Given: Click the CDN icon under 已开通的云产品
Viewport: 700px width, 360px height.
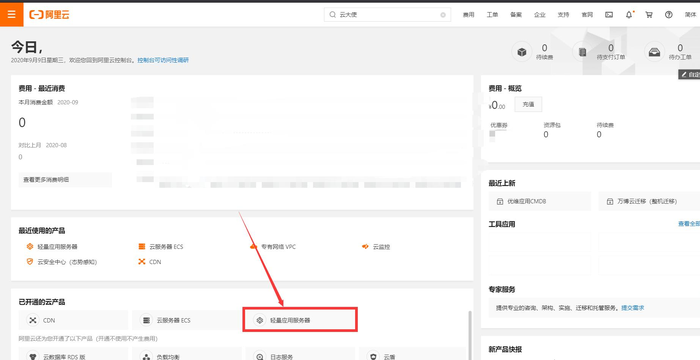Looking at the screenshot, I should pyautogui.click(x=32, y=320).
